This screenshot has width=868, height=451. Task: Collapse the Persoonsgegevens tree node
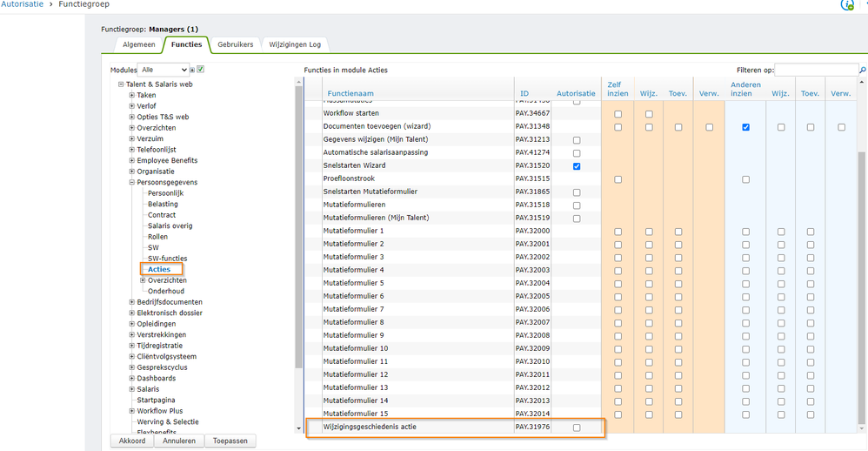[x=132, y=183]
